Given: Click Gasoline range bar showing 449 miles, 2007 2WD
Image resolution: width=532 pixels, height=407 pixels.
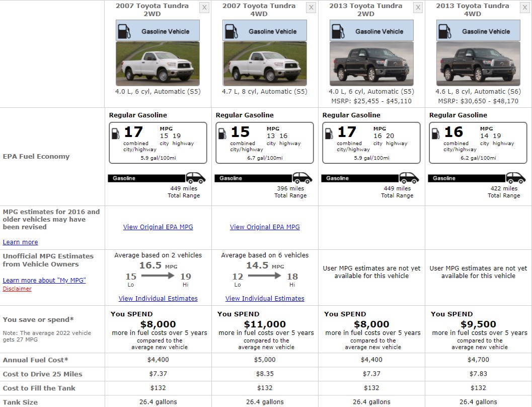Looking at the screenshot, I should click(146, 178).
